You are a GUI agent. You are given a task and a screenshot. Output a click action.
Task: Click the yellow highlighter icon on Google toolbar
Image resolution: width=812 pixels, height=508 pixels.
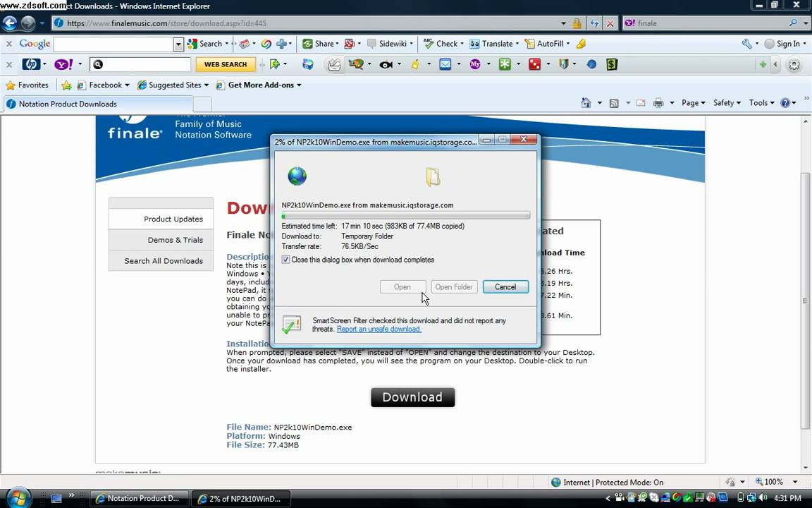(x=581, y=44)
